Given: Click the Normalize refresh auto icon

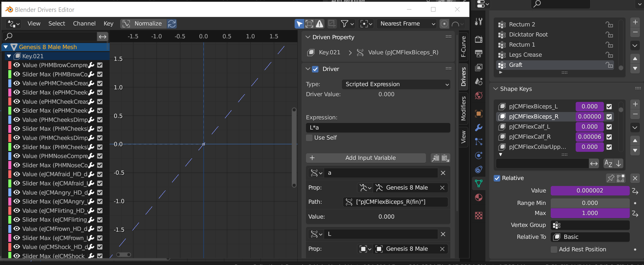Looking at the screenshot, I should click(172, 24).
